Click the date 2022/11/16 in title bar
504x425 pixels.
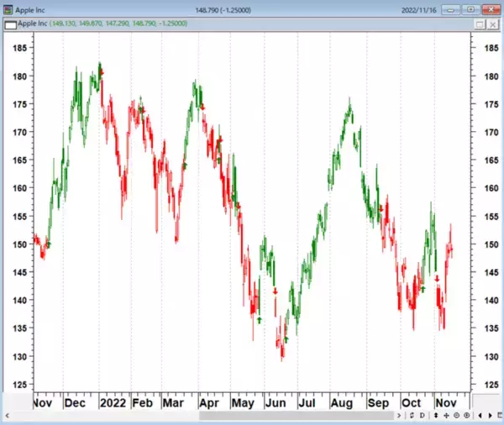pos(419,10)
